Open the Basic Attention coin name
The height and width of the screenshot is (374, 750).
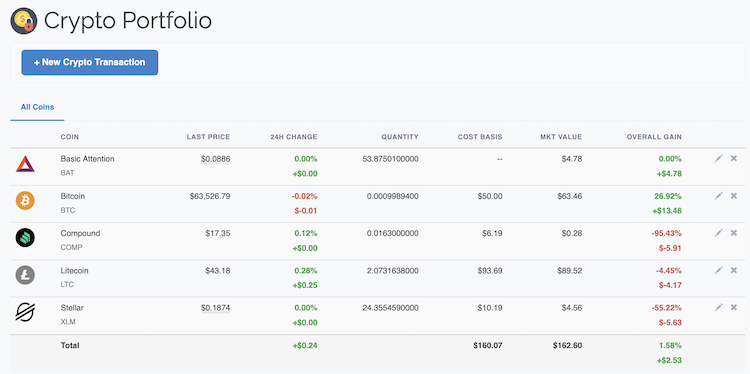tap(88, 159)
